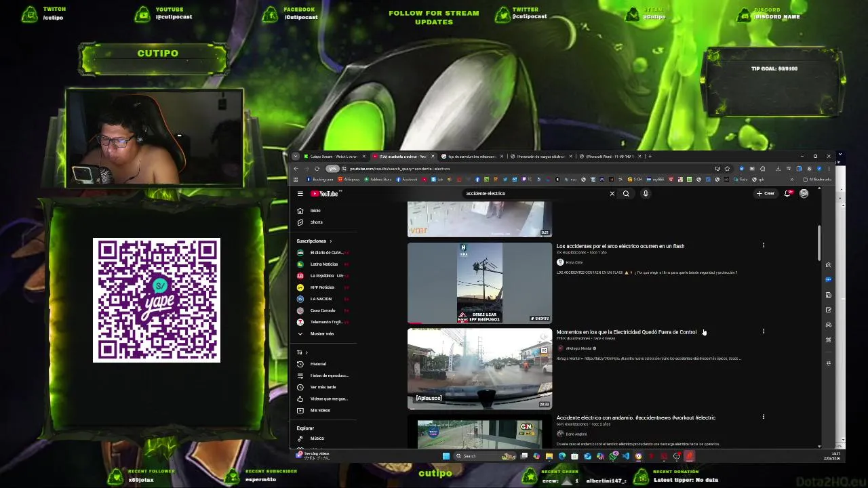
Task: Open Videos que me gustan list
Action: [x=323, y=399]
